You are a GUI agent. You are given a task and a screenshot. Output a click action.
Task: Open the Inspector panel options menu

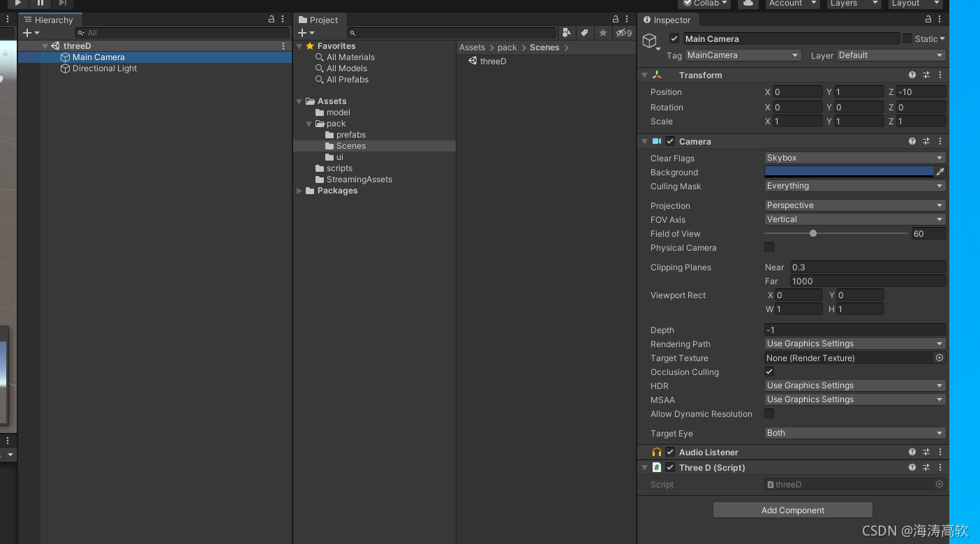coord(940,20)
